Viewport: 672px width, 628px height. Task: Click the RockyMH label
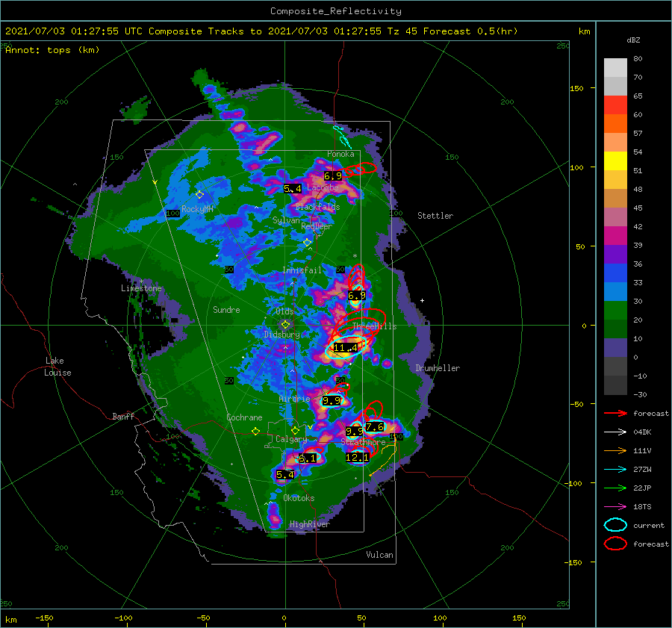[x=197, y=209]
